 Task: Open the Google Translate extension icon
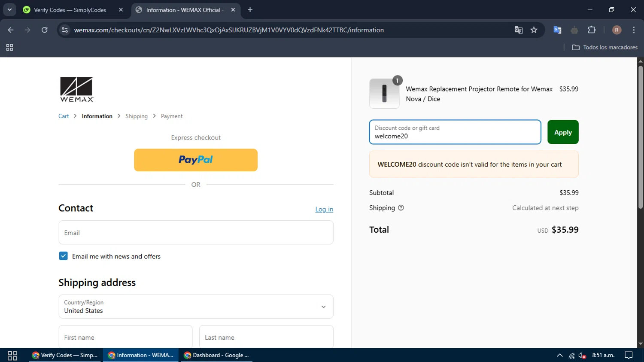[x=557, y=30]
